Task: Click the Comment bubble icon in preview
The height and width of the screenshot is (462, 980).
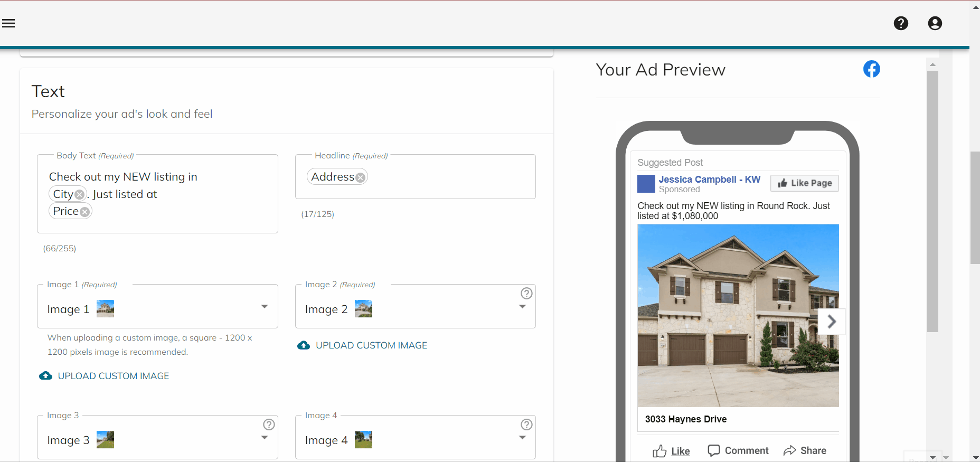Action: [x=714, y=450]
